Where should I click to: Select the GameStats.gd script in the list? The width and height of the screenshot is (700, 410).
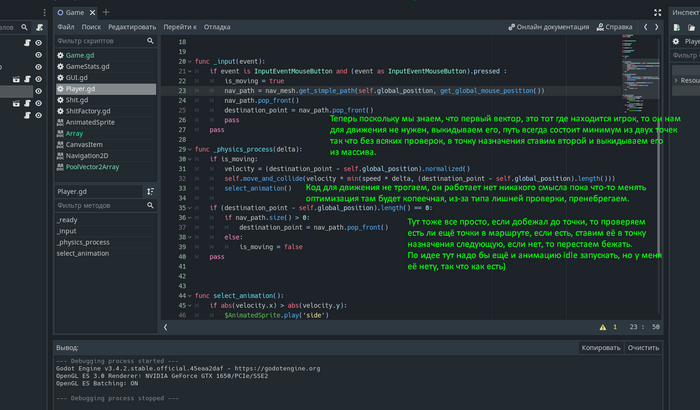click(x=90, y=66)
